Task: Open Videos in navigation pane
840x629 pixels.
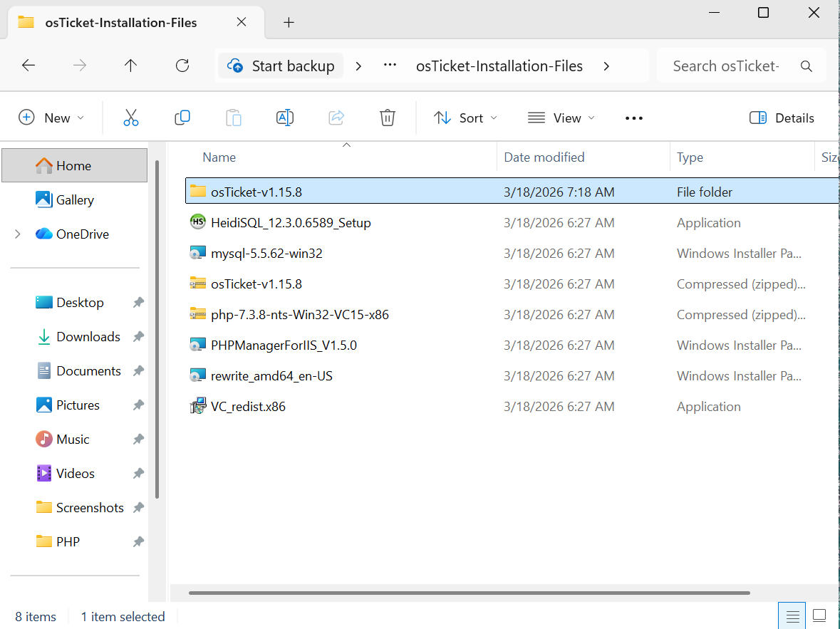Action: [75, 474]
